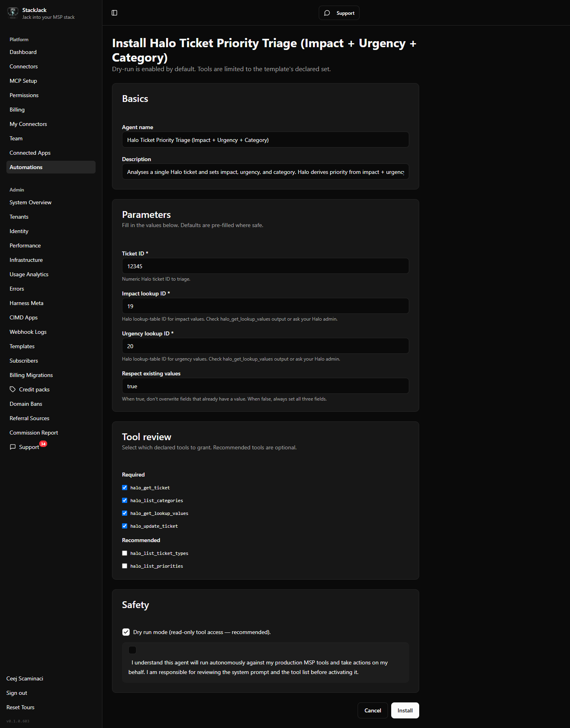The width and height of the screenshot is (570, 728).
Task: Click into the Description field
Action: click(x=265, y=172)
